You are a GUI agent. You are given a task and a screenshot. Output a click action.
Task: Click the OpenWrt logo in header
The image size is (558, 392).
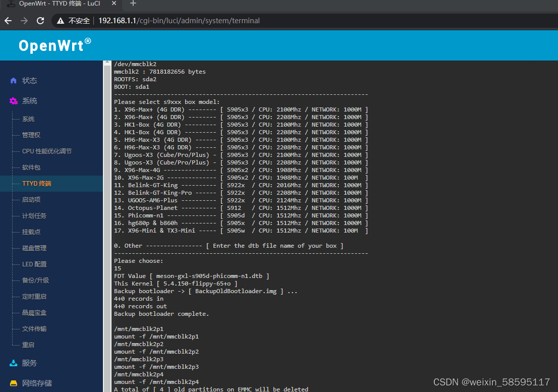55,45
